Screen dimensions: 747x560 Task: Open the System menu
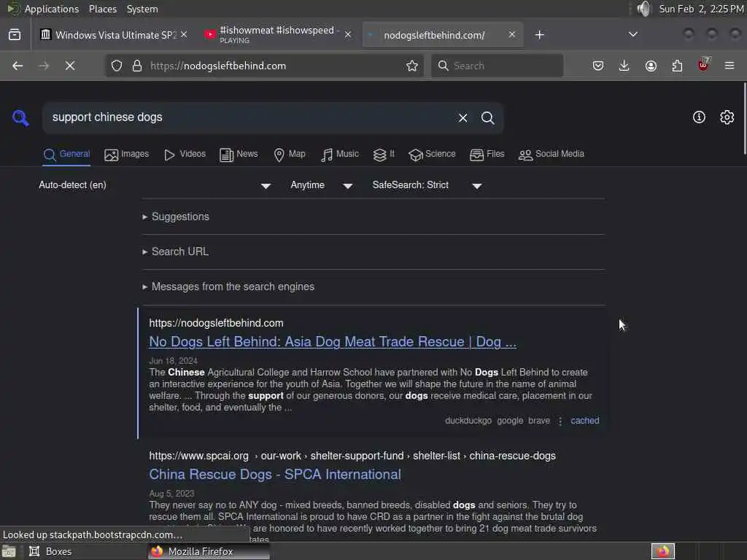click(x=142, y=9)
